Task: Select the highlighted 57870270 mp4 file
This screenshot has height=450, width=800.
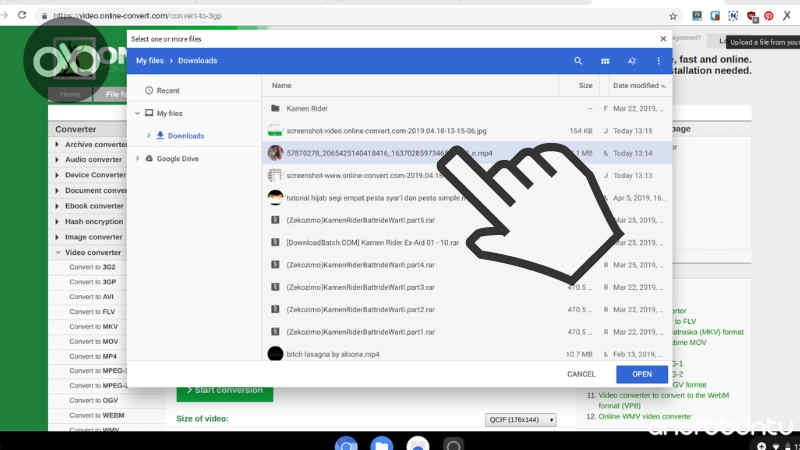Action: tap(467, 153)
